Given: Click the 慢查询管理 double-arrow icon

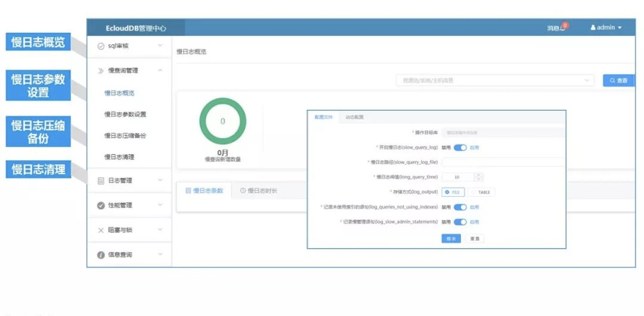Looking at the screenshot, I should point(101,71).
